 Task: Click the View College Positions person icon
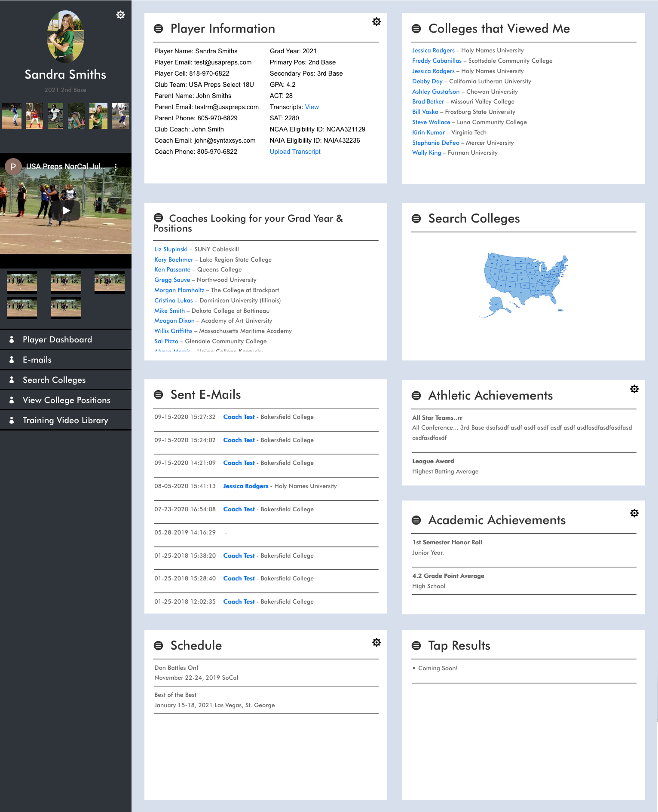12,400
